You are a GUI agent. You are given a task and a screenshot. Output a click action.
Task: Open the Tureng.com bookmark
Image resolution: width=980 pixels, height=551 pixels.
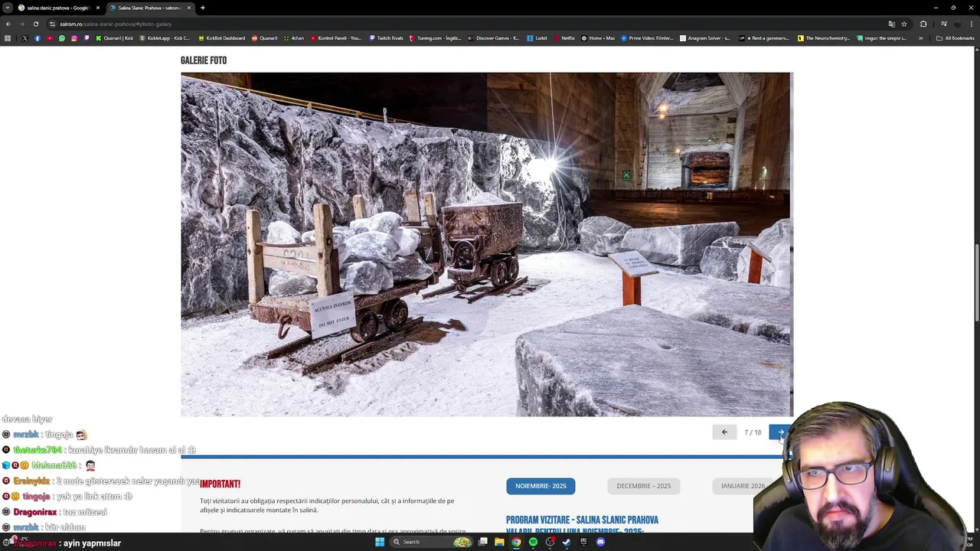coord(435,37)
